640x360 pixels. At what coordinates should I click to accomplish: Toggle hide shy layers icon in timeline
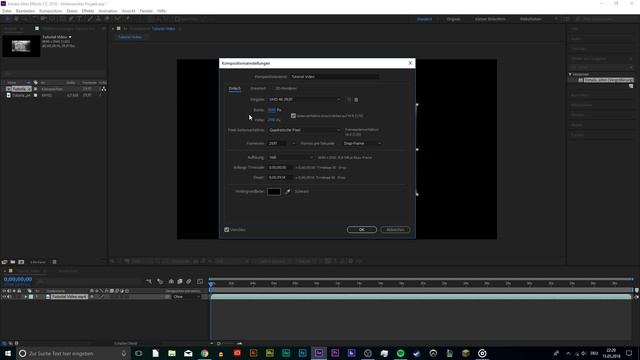coord(171,281)
